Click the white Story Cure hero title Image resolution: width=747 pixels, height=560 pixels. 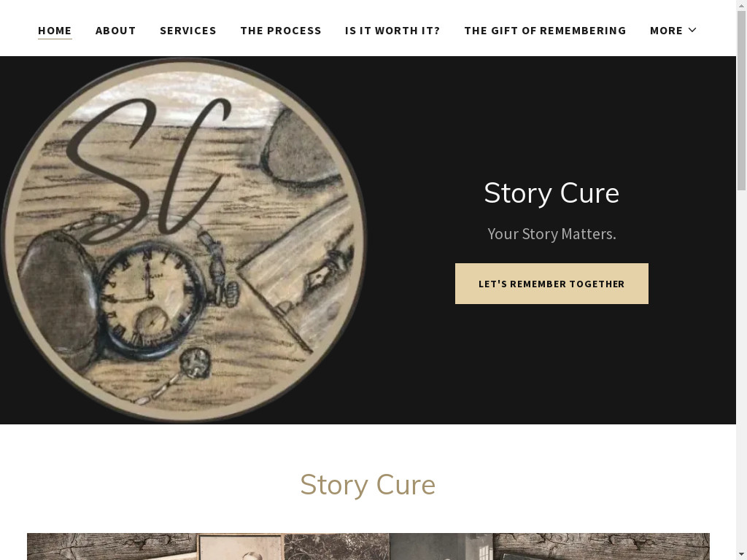coord(551,192)
